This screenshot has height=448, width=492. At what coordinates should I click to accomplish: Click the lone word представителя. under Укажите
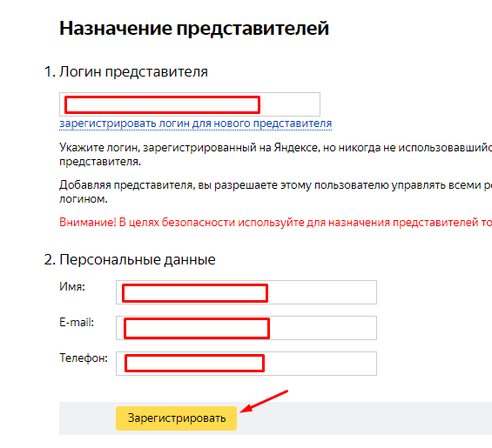tap(100, 162)
